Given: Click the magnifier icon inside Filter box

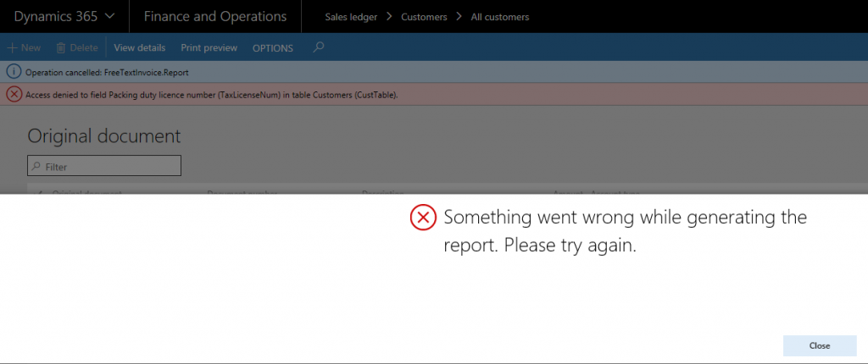Looking at the screenshot, I should click(36, 167).
